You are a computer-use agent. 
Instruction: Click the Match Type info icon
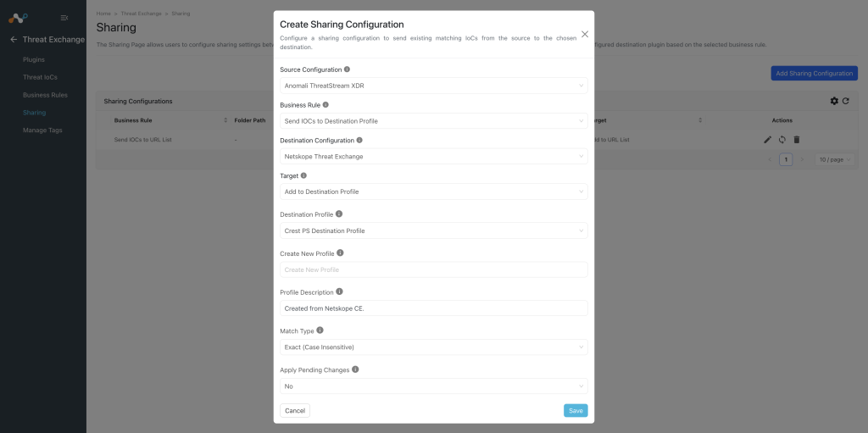click(x=320, y=330)
